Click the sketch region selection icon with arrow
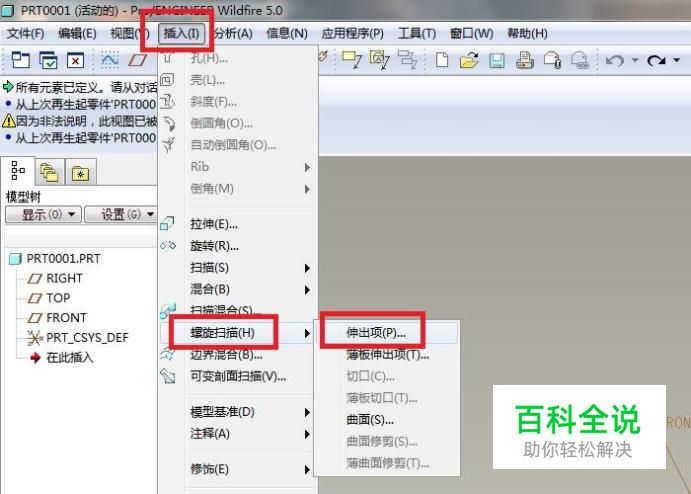The height and width of the screenshot is (494, 691). pos(380,60)
